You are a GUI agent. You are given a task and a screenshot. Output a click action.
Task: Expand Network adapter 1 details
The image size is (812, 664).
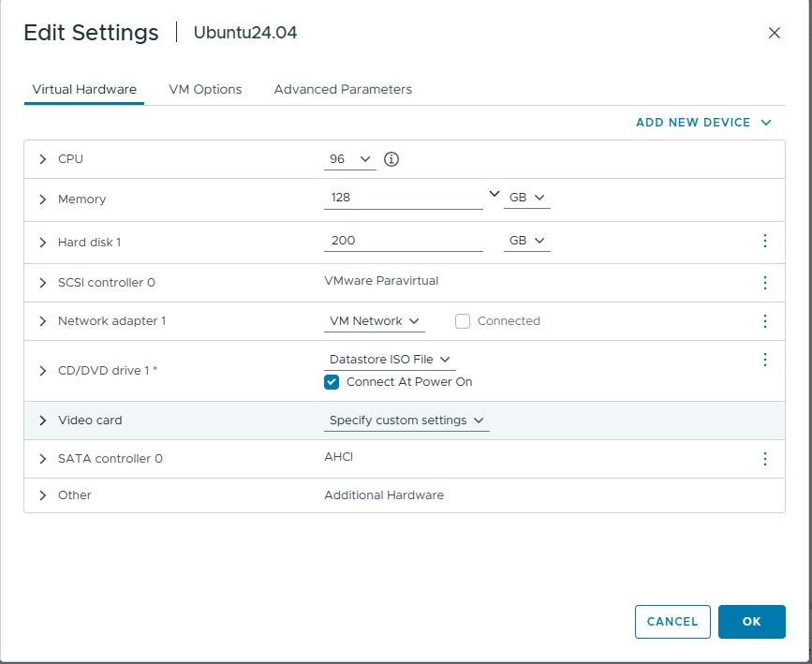coord(43,321)
